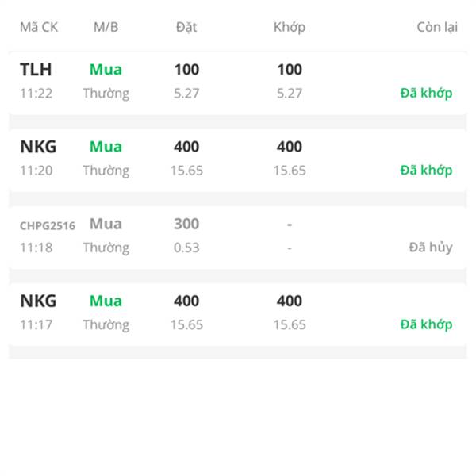Click gray Mua label on CHPG2516 row
476x476 pixels.
[106, 224]
